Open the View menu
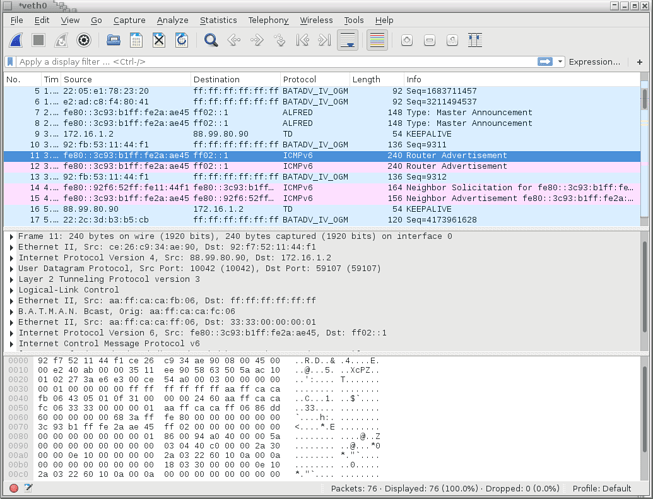 point(70,20)
